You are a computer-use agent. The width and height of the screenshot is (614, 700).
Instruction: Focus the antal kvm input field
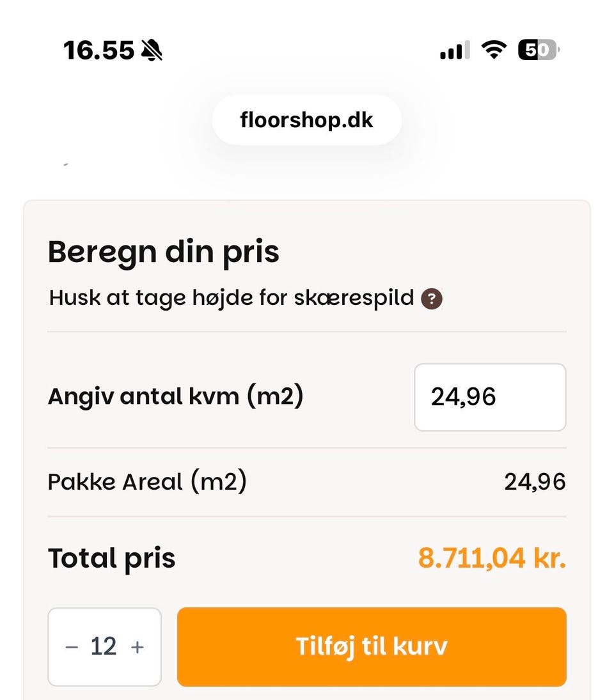(490, 397)
